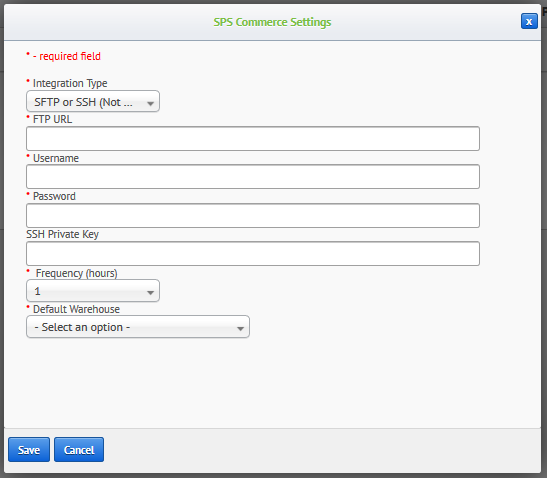Close the SPS Commerce Settings dialog
This screenshot has width=547, height=478.
click(529, 21)
